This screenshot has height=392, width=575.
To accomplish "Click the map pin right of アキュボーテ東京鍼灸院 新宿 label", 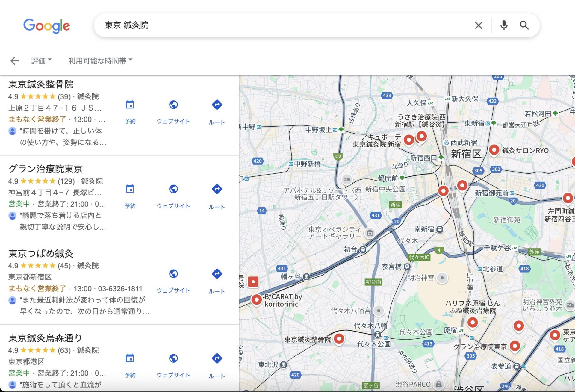I will click(409, 140).
